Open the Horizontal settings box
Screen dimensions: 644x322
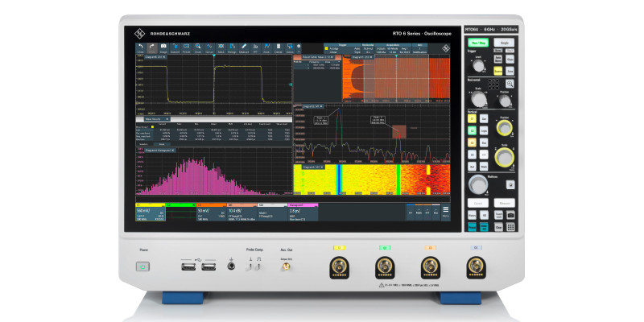tap(367, 48)
